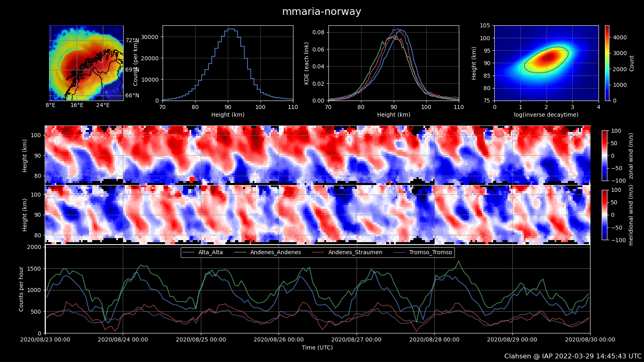Click the 2000 tick on counts axis

(x=34, y=247)
